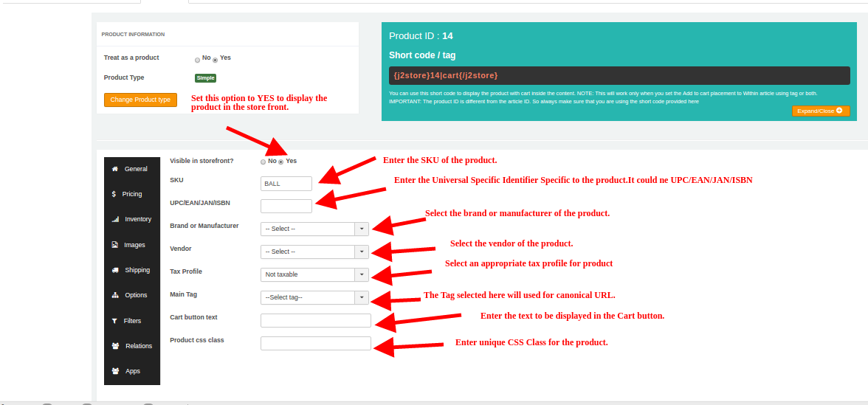Viewport: 868px width, 405px height.
Task: Select No for Visible in storefront
Action: (x=263, y=162)
